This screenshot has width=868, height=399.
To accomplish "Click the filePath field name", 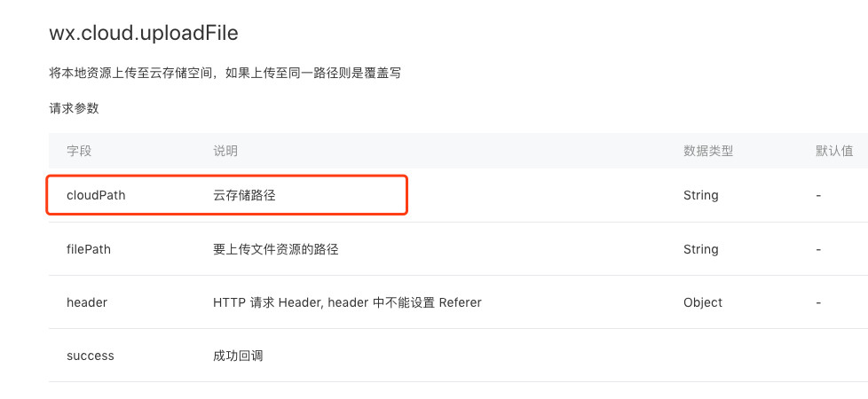I will click(x=89, y=249).
